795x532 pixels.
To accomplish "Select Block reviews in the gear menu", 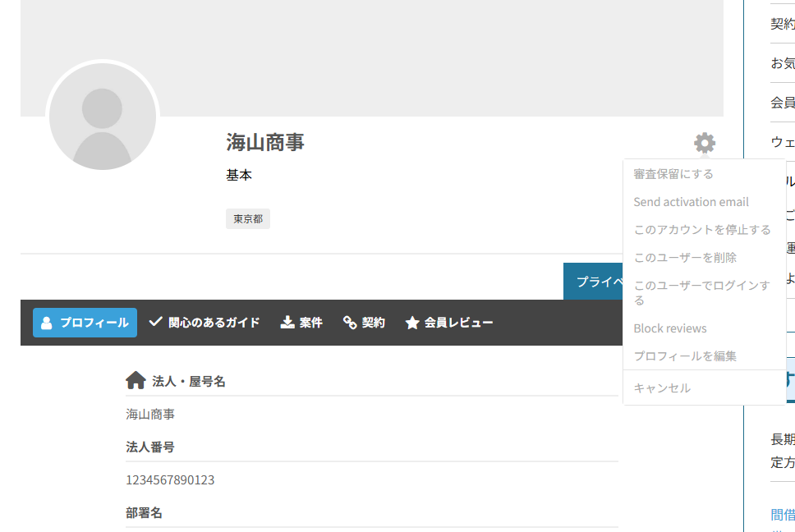I will [670, 328].
